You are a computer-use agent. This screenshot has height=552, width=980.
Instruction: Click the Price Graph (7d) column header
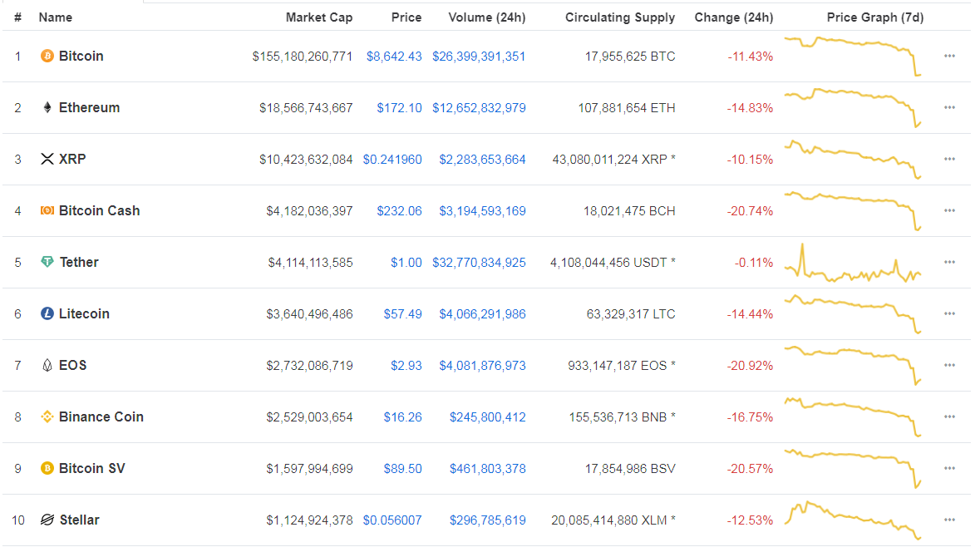[875, 17]
